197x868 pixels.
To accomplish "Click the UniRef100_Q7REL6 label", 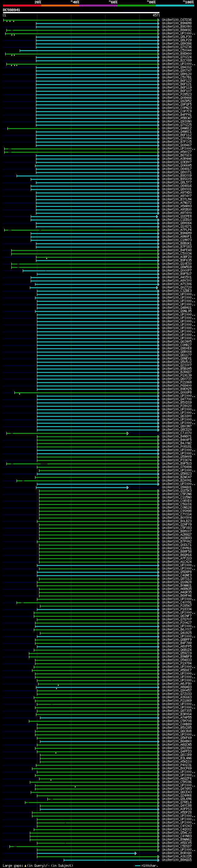I will (x=176, y=802).
